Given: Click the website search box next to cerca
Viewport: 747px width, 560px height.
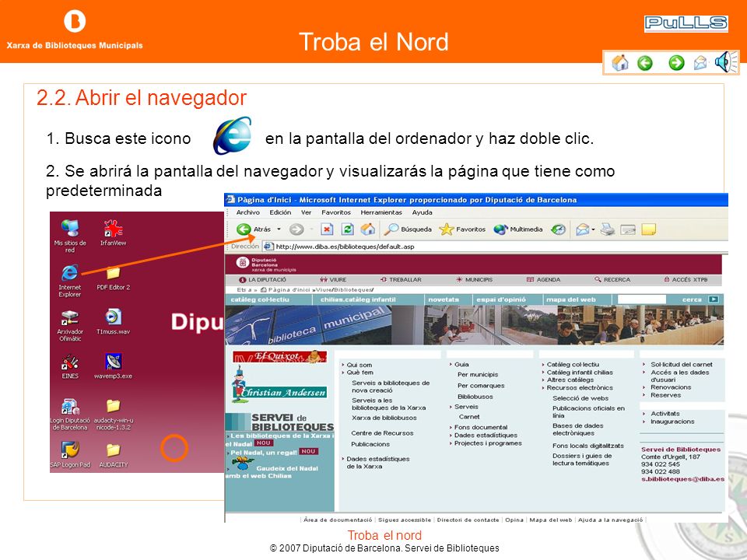Looking at the screenshot, I should pos(642,299).
